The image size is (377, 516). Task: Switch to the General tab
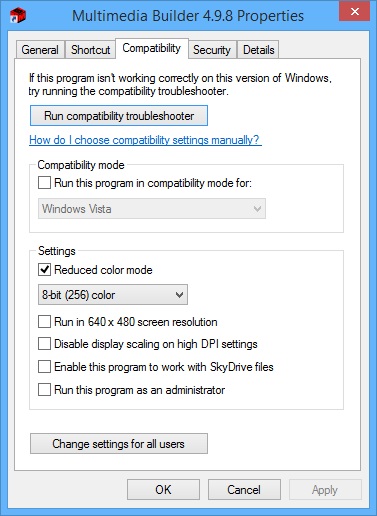(40, 50)
